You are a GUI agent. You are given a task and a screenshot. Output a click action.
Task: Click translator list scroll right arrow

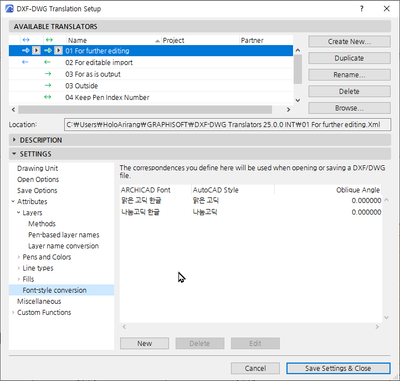pyautogui.click(x=289, y=110)
